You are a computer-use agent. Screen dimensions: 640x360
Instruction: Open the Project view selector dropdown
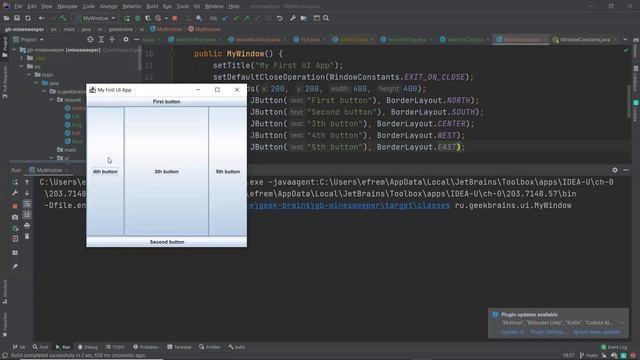pos(29,40)
